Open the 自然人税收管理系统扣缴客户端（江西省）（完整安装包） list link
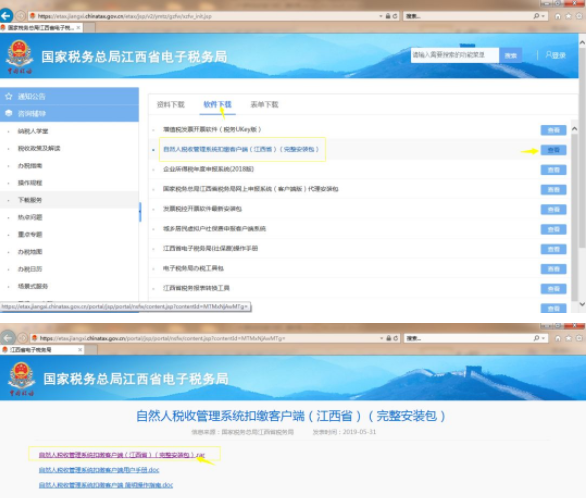This screenshot has width=587, height=498. click(x=241, y=149)
